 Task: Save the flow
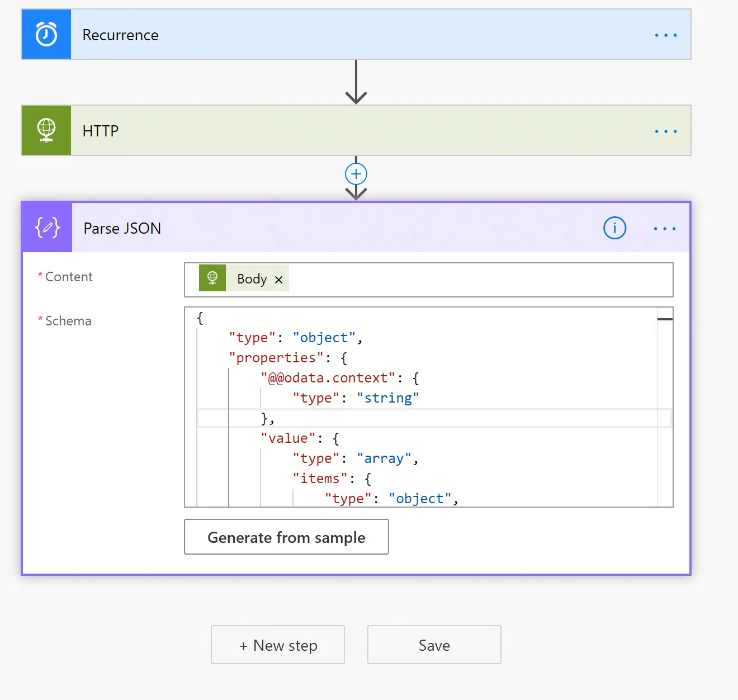coord(434,645)
